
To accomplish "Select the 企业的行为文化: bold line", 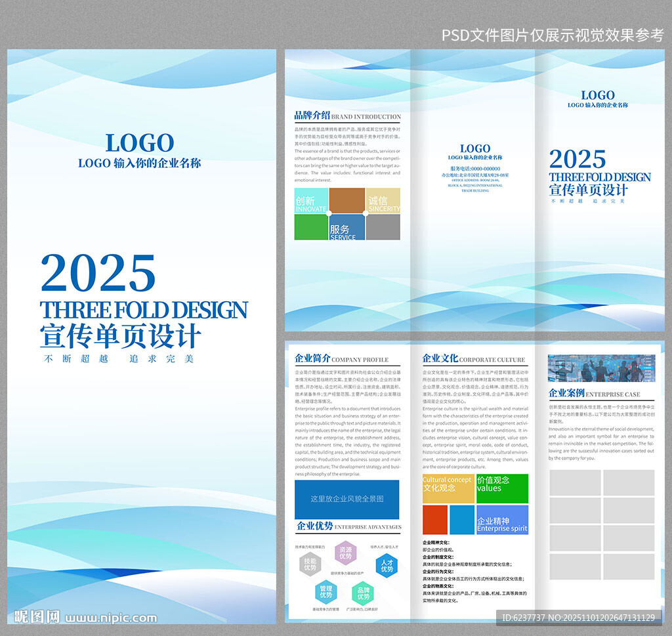I will [438, 572].
